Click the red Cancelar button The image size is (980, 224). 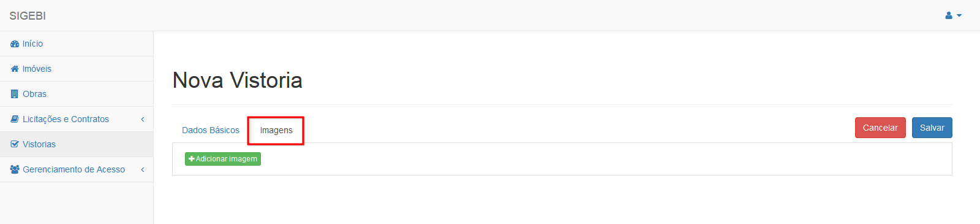click(x=880, y=128)
